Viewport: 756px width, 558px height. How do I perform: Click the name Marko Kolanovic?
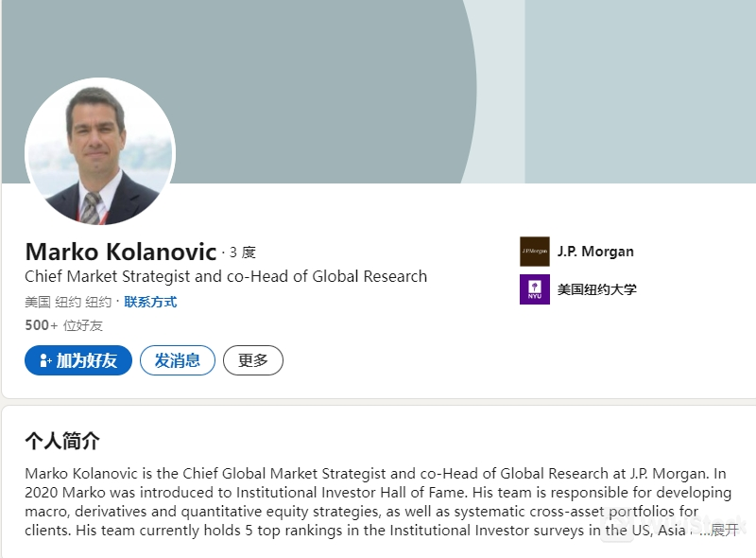point(120,252)
